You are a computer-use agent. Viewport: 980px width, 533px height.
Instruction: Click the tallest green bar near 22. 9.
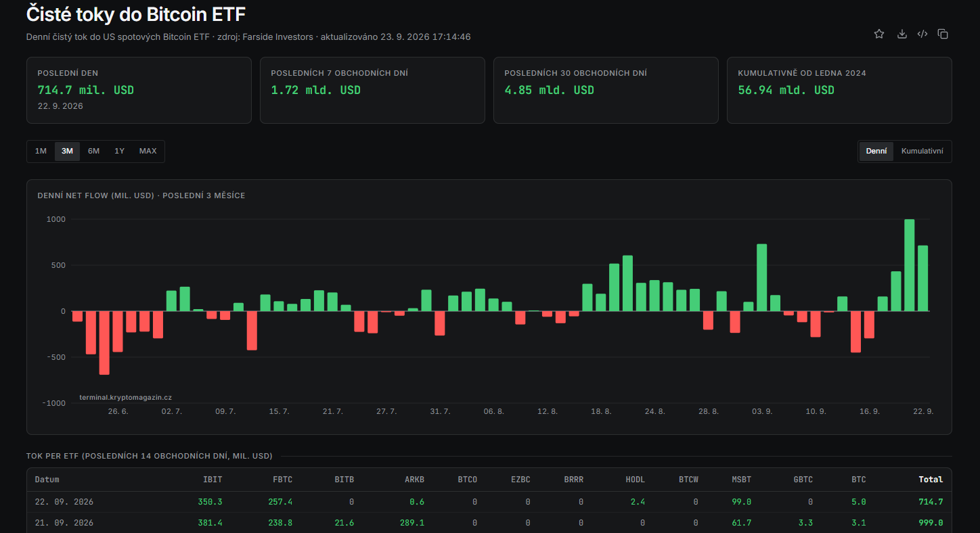click(909, 265)
